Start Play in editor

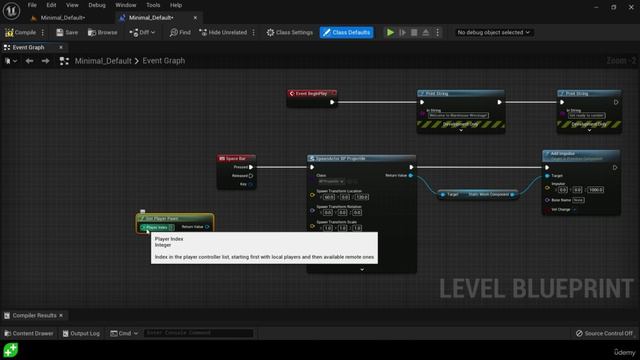390,32
